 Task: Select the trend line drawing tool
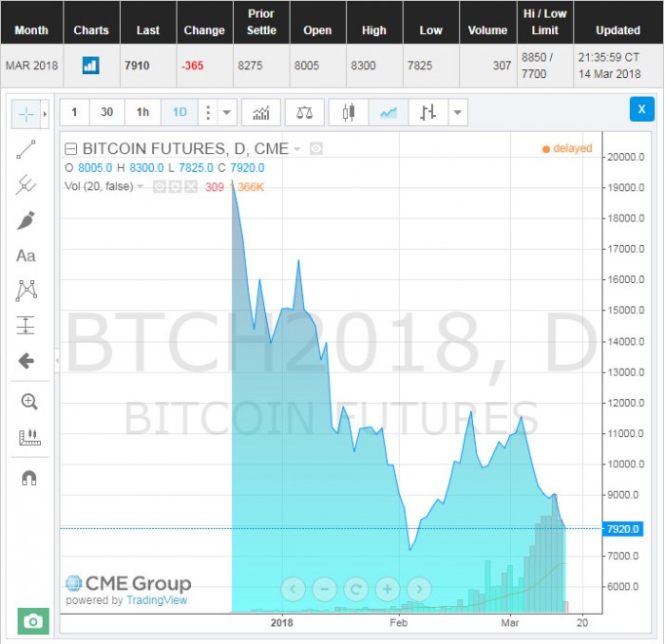[x=26, y=149]
